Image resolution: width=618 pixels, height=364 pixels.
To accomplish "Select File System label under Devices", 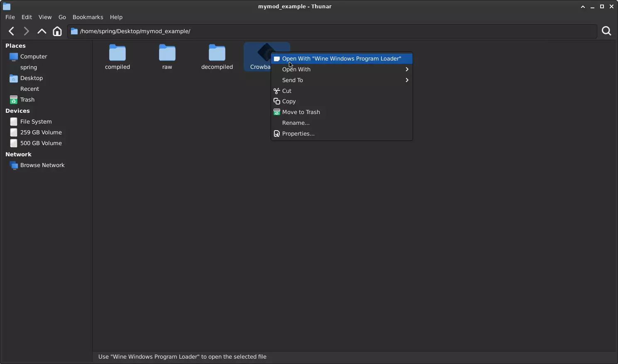I will 36,121.
